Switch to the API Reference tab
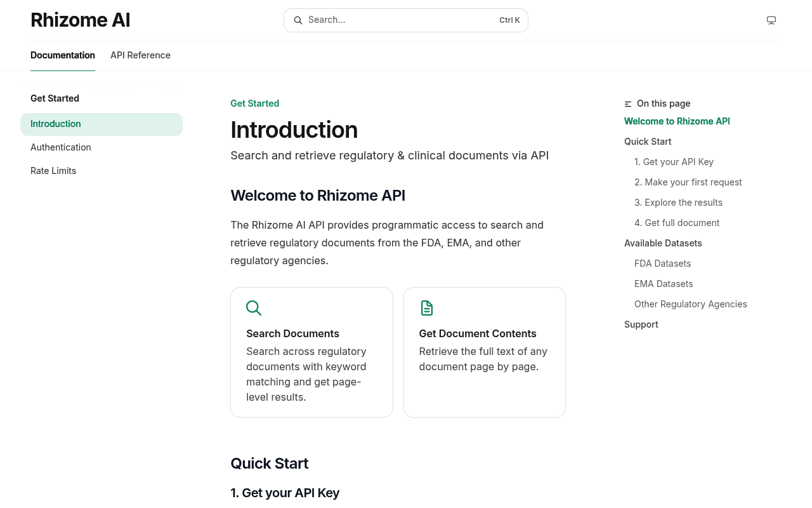 tap(140, 55)
